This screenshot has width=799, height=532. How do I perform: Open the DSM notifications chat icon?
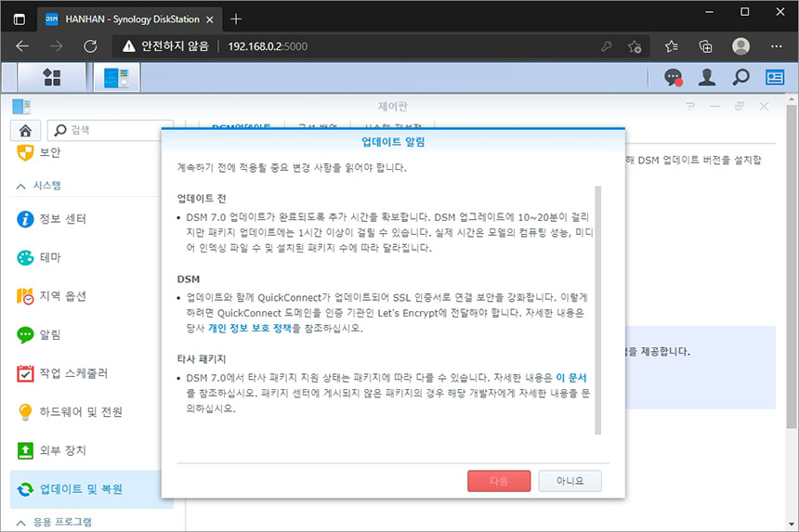click(674, 77)
